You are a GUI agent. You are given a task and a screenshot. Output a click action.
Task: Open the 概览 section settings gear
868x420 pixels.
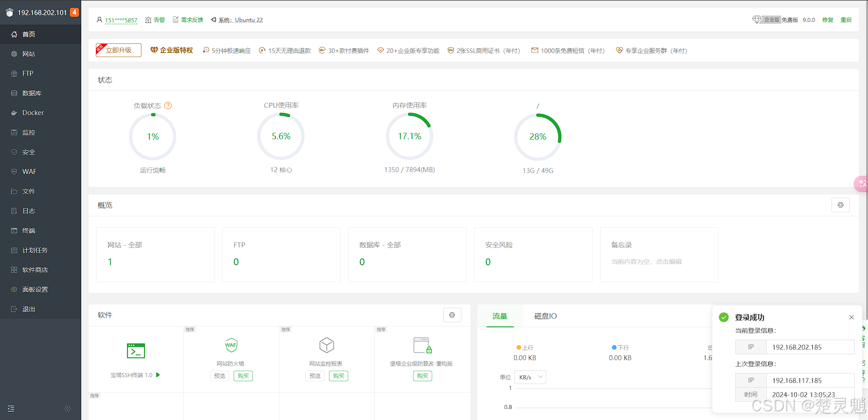click(841, 205)
